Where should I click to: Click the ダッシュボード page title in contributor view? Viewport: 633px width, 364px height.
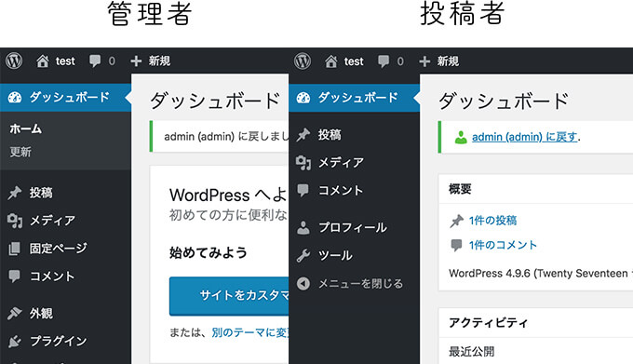pos(505,101)
